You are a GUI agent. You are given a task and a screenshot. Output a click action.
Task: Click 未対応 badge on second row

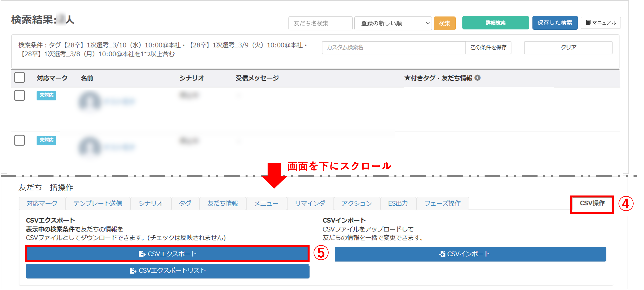click(x=46, y=140)
